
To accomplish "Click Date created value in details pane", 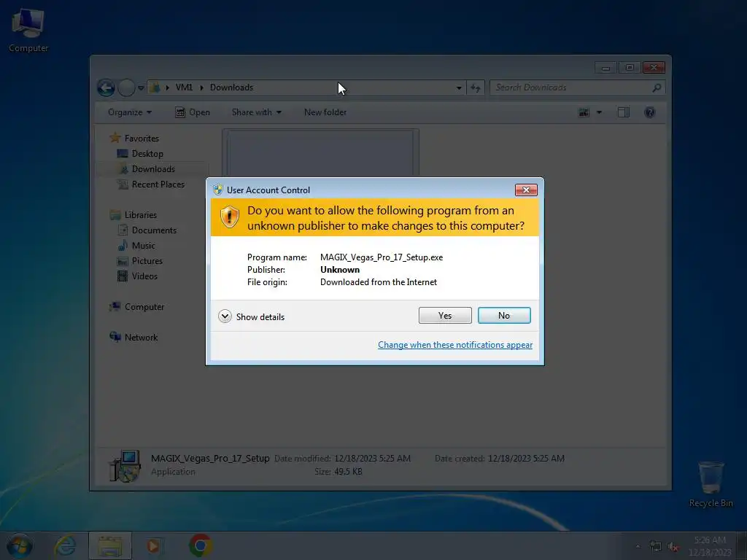I will tap(526, 458).
